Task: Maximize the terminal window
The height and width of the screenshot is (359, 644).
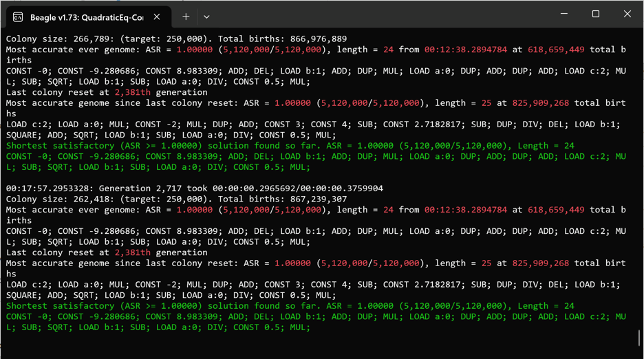Action: (596, 14)
